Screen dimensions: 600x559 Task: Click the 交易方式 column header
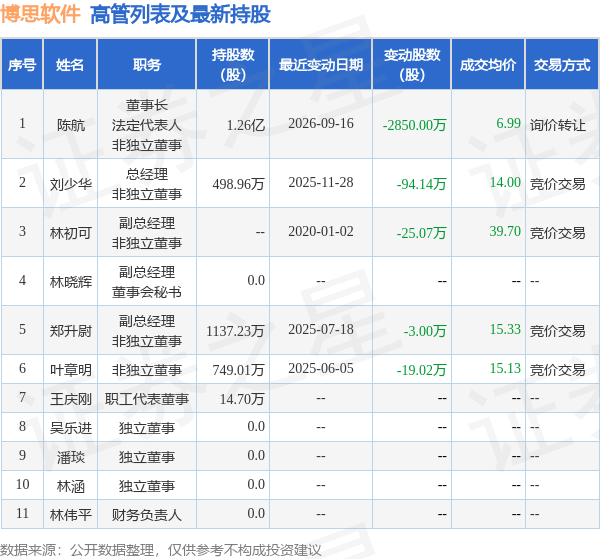point(562,64)
